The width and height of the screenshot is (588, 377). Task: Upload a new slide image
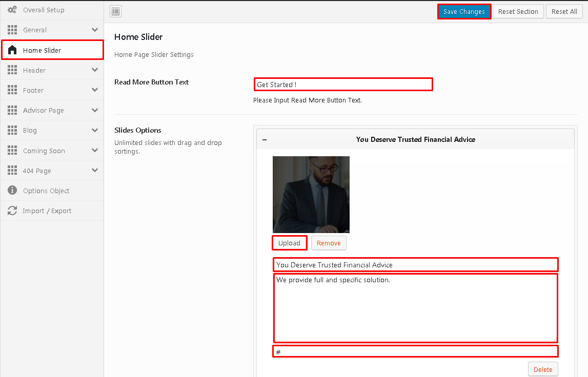click(x=289, y=243)
